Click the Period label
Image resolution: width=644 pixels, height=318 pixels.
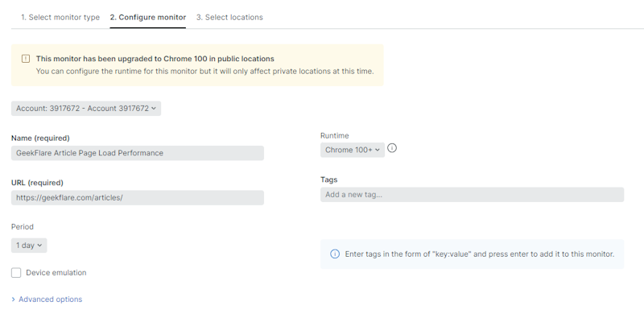(23, 227)
